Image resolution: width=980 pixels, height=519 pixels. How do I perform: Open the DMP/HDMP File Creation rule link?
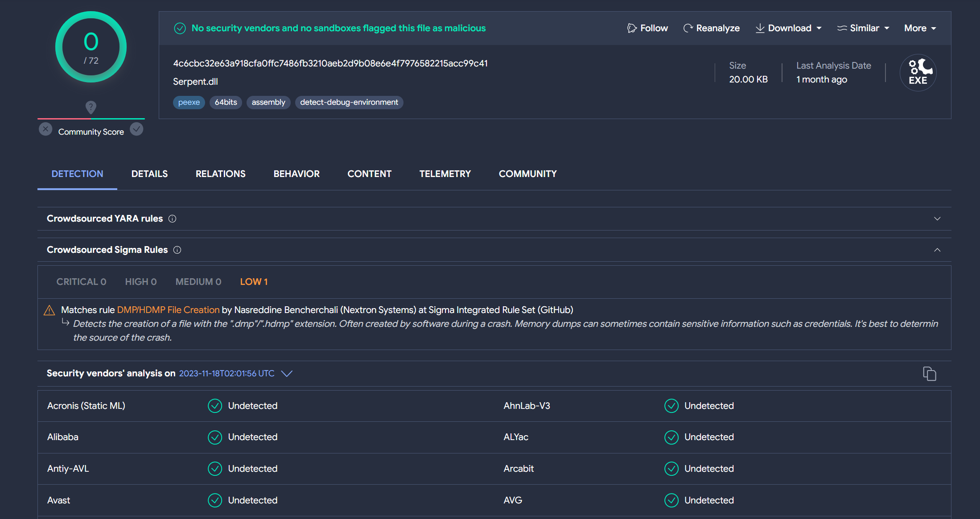[168, 310]
